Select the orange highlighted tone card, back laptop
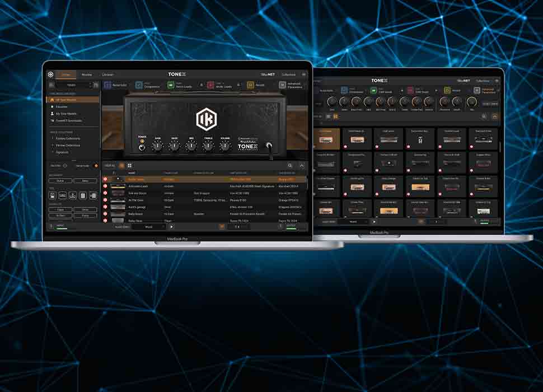 pos(326,139)
